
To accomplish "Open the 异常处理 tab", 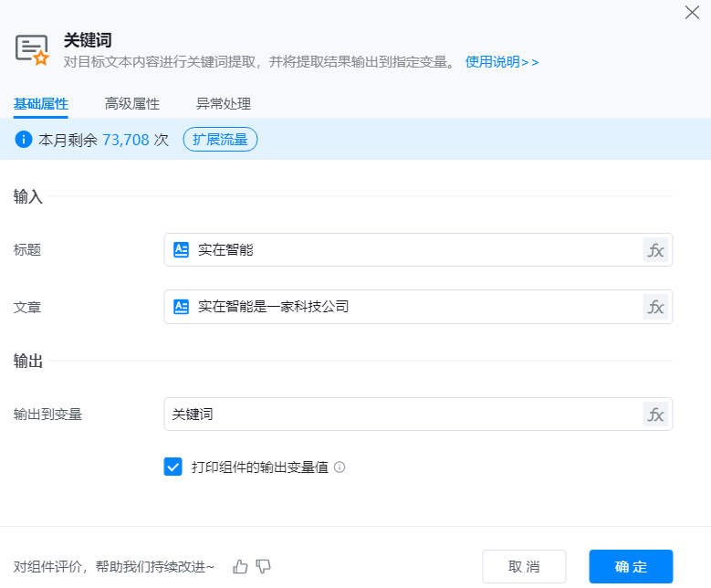I will (x=224, y=104).
